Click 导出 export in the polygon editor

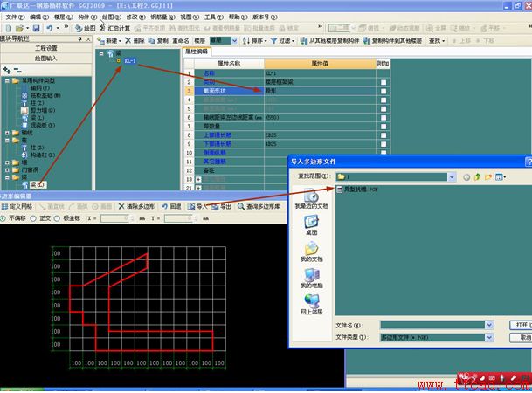221,206
